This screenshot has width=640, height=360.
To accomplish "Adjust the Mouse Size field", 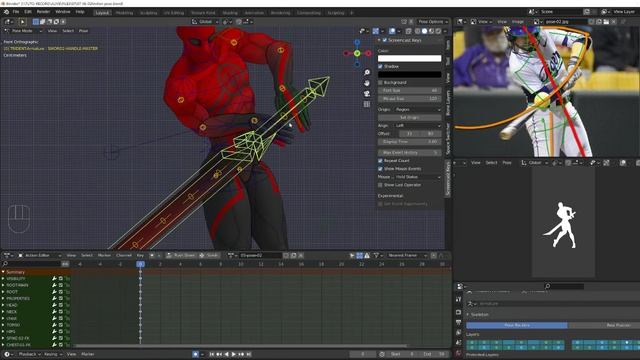I will click(x=409, y=98).
